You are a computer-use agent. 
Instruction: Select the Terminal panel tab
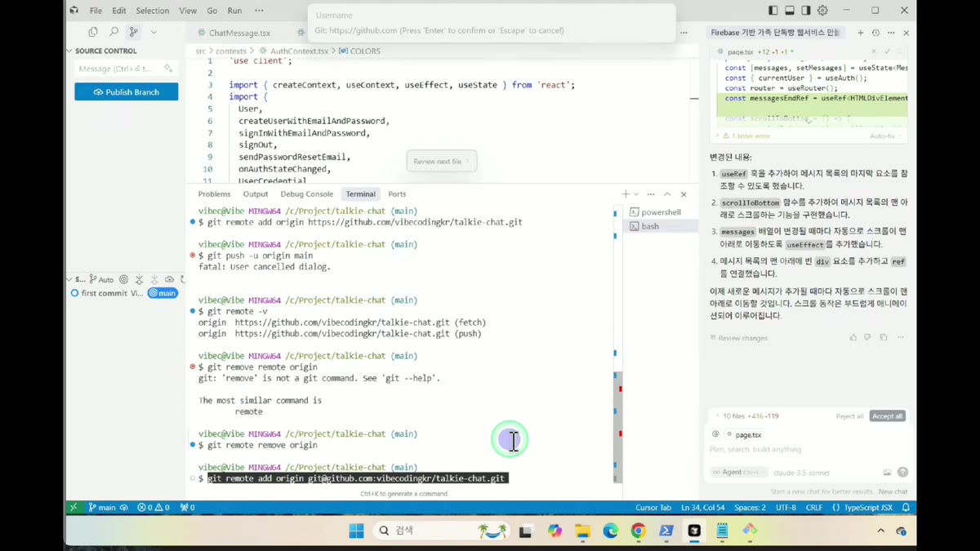click(360, 194)
